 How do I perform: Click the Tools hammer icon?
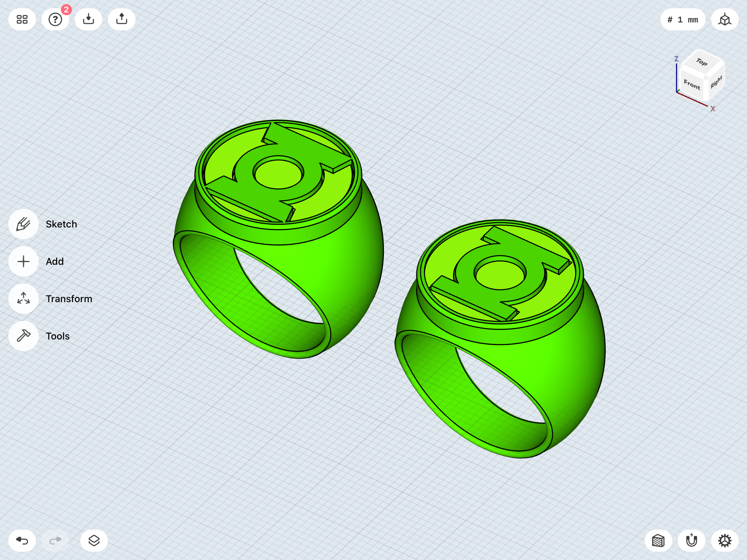click(x=24, y=336)
